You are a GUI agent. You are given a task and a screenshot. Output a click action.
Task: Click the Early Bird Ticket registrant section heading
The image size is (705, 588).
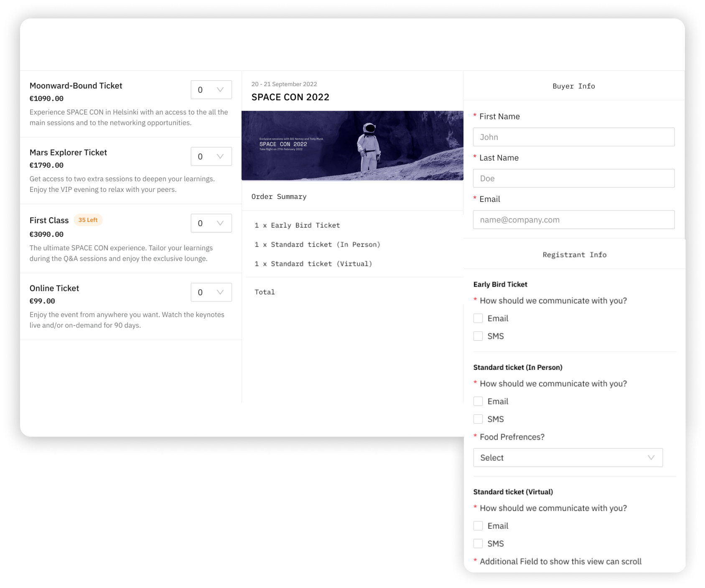(500, 284)
